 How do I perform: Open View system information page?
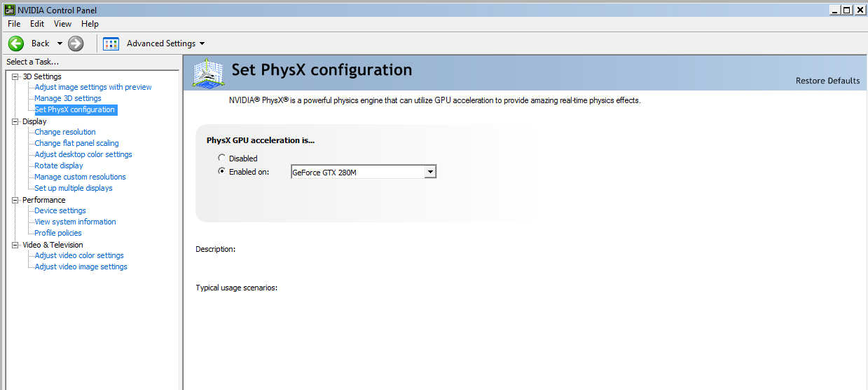pos(76,222)
